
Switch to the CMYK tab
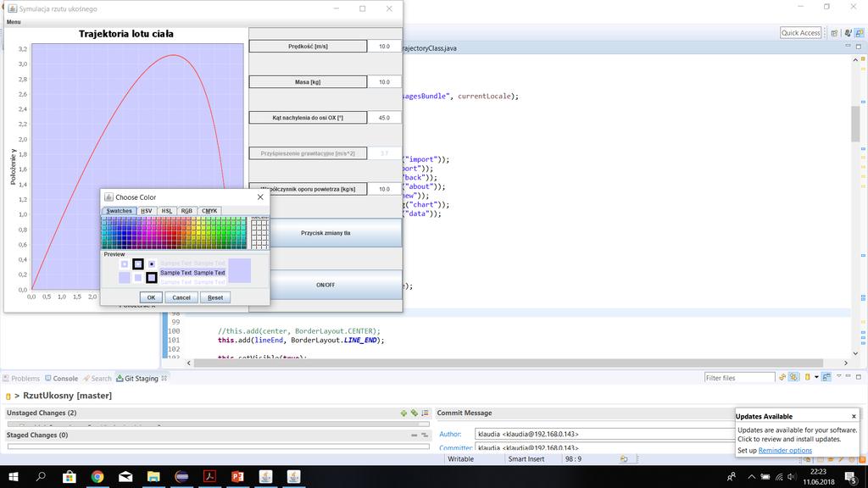click(x=209, y=211)
